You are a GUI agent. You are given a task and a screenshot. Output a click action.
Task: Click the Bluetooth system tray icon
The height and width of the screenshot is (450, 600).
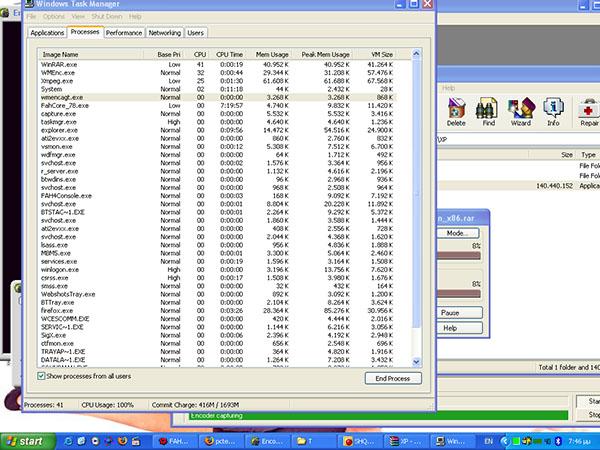coord(558,441)
